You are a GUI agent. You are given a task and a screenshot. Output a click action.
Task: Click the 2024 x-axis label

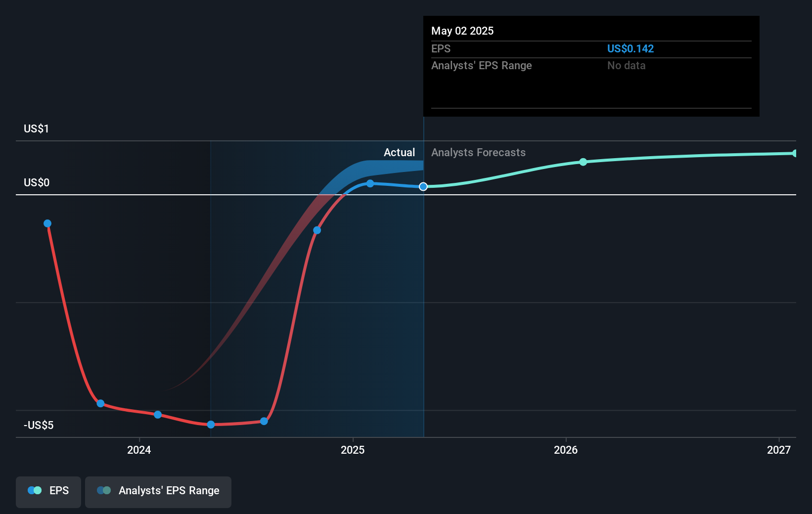pyautogui.click(x=139, y=450)
